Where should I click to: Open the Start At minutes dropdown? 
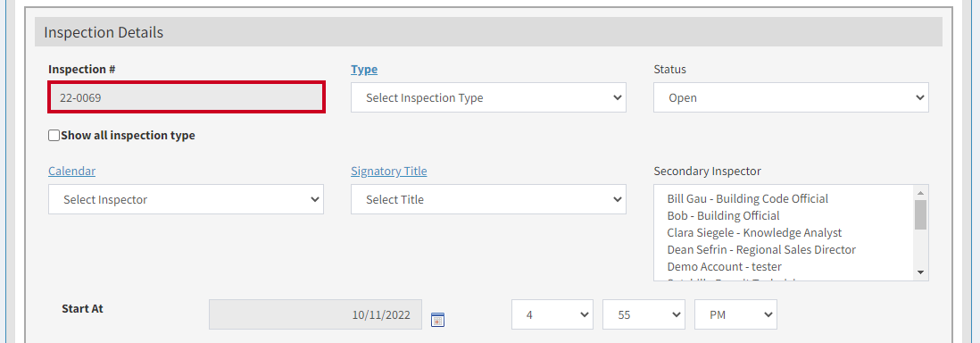point(644,314)
